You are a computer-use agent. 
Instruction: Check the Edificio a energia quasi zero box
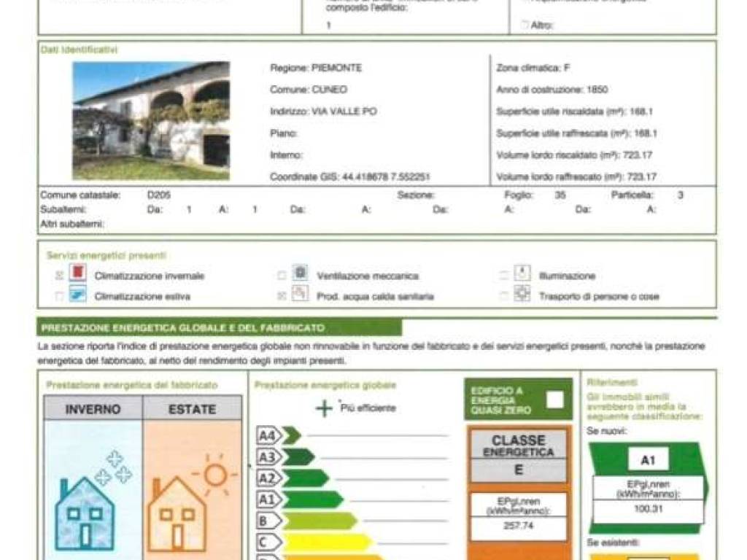pos(555,400)
